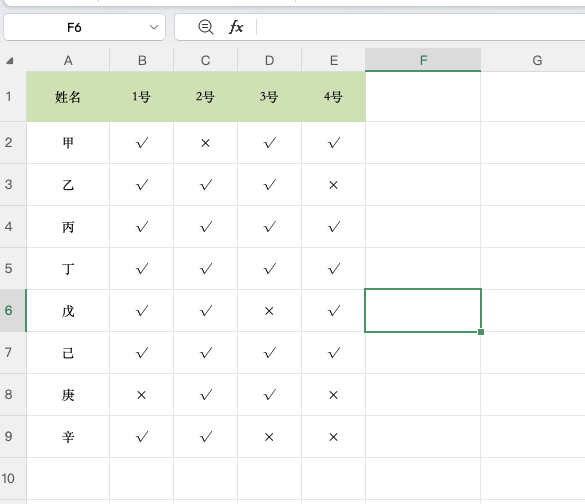Select row 4 header

[x=13, y=226]
